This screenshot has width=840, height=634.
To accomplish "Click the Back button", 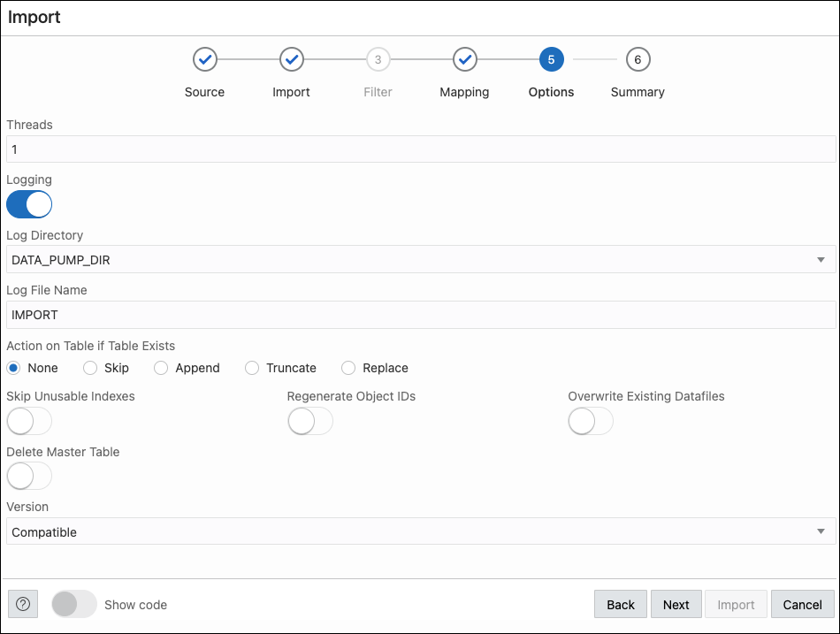I will pos(620,605).
